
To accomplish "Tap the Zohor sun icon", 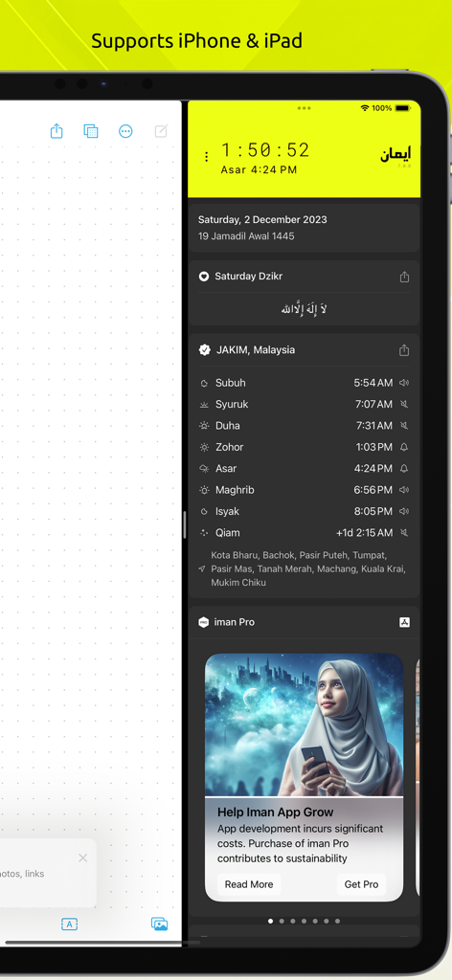I will pyautogui.click(x=204, y=447).
